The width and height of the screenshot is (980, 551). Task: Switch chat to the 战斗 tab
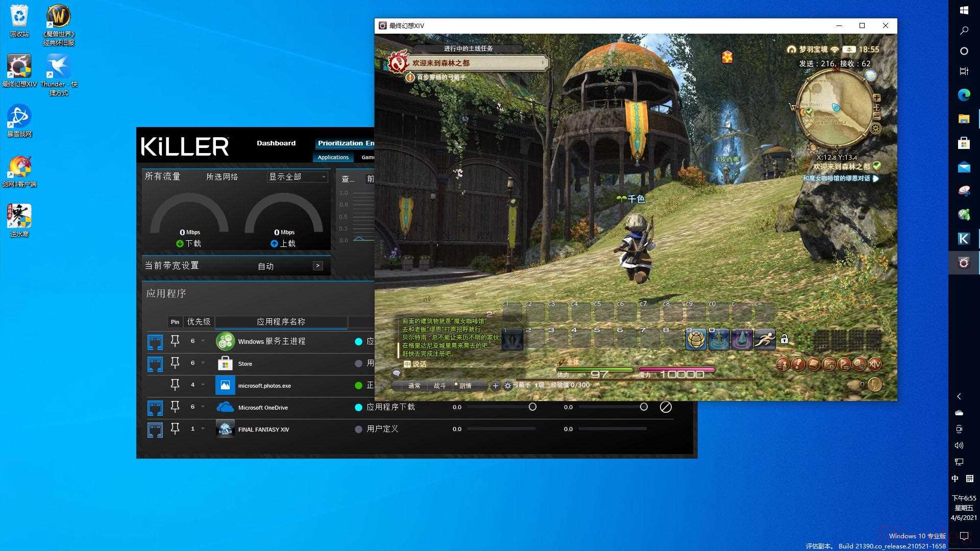tap(439, 386)
